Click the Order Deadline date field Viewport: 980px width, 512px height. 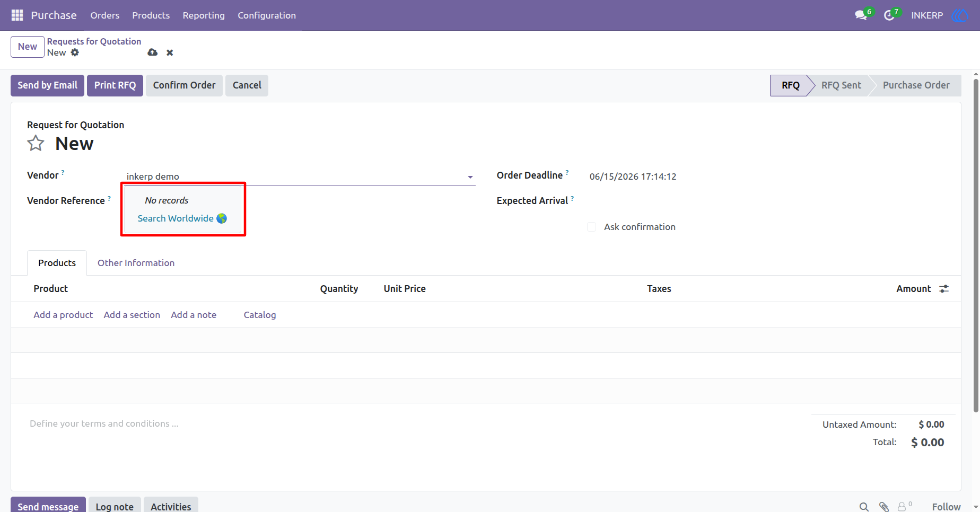pos(633,176)
